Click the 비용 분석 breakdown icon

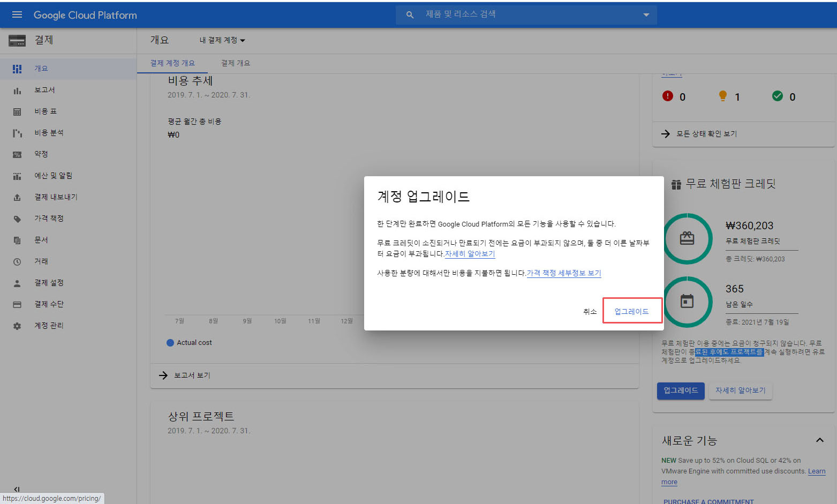tap(17, 133)
